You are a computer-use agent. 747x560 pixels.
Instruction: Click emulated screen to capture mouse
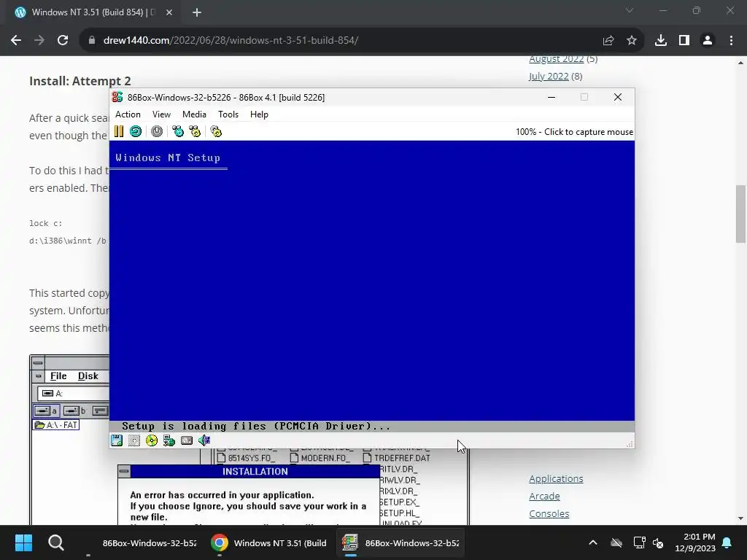click(371, 286)
